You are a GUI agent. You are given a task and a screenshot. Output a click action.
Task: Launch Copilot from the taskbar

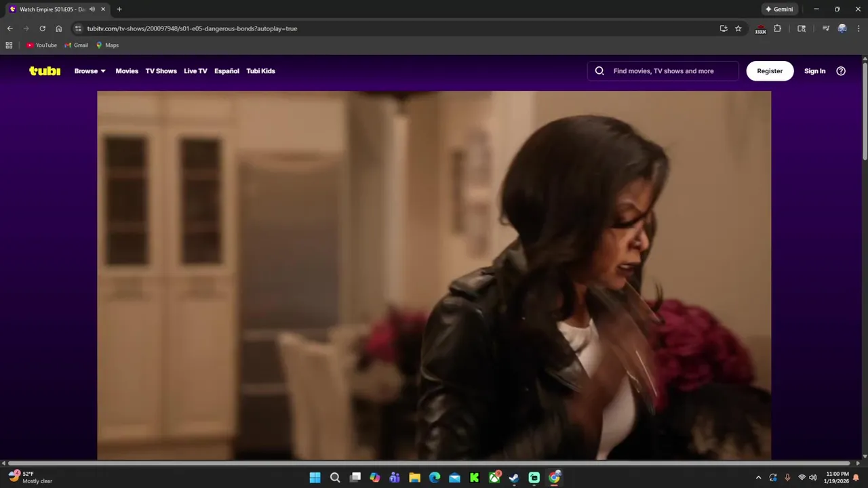[x=375, y=478]
